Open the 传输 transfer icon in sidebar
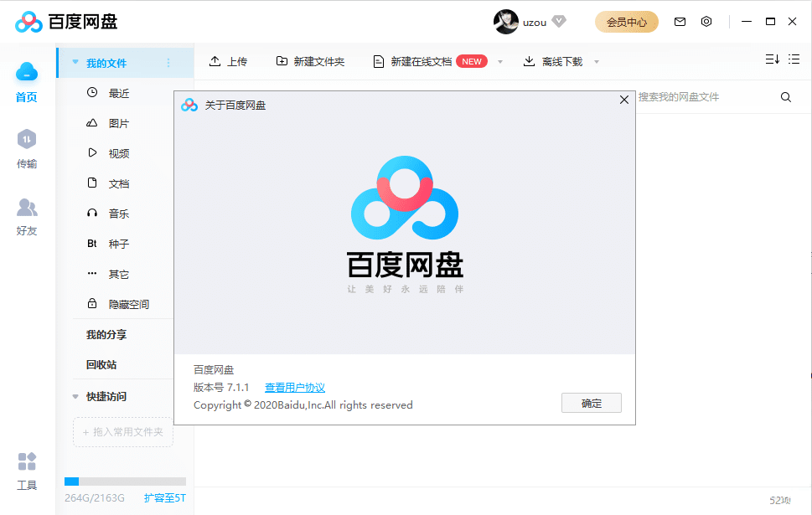 27,139
